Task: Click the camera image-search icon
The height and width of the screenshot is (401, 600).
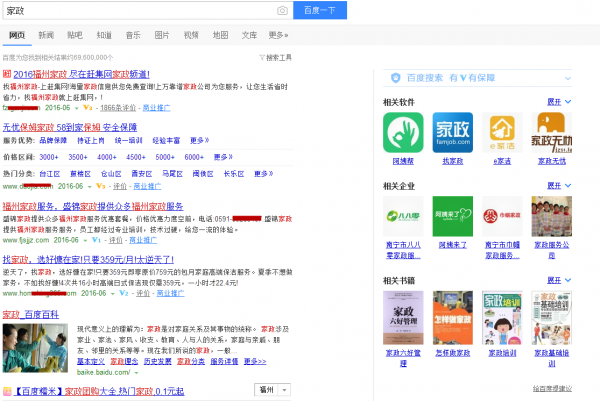Action: [x=282, y=10]
